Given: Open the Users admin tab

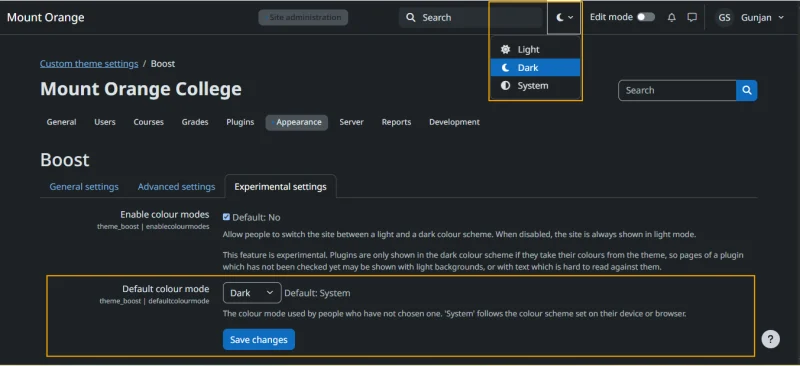Looking at the screenshot, I should tap(105, 122).
